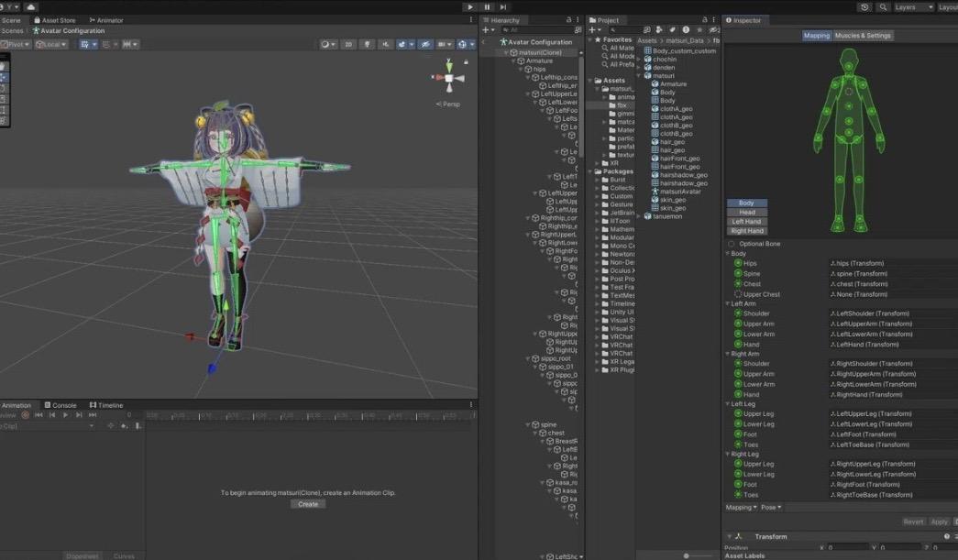The width and height of the screenshot is (958, 560).
Task: Open the Pivot handle position dropdown
Action: [16, 45]
